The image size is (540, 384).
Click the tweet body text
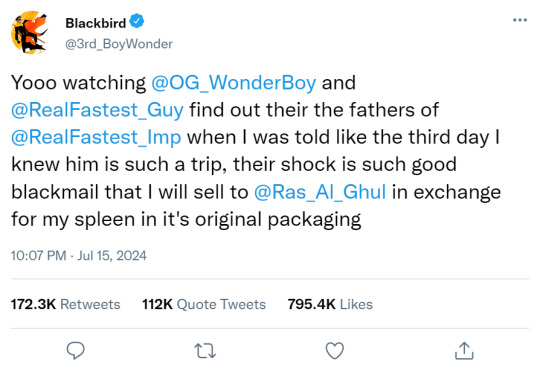pos(256,151)
